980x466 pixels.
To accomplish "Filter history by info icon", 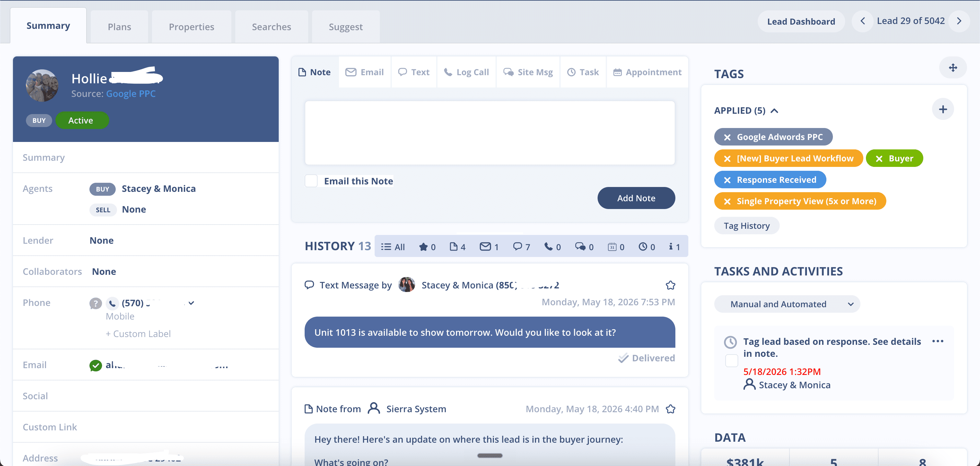I will click(x=674, y=247).
